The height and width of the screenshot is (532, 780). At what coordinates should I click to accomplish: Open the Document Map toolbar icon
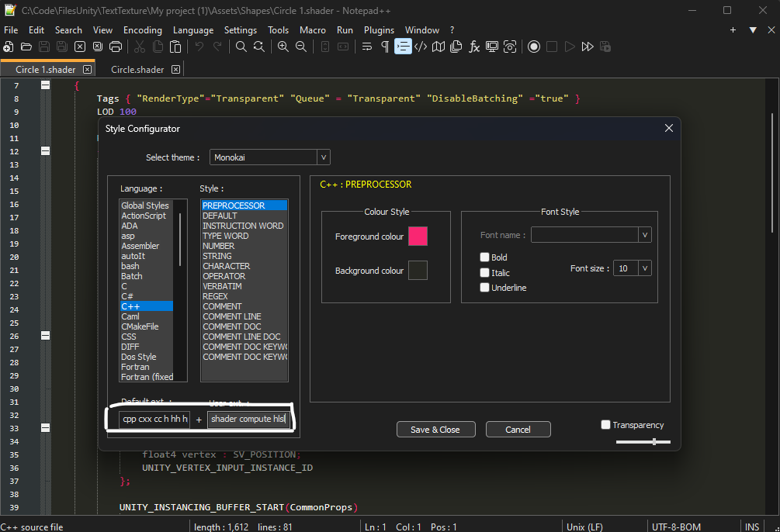[x=439, y=47]
